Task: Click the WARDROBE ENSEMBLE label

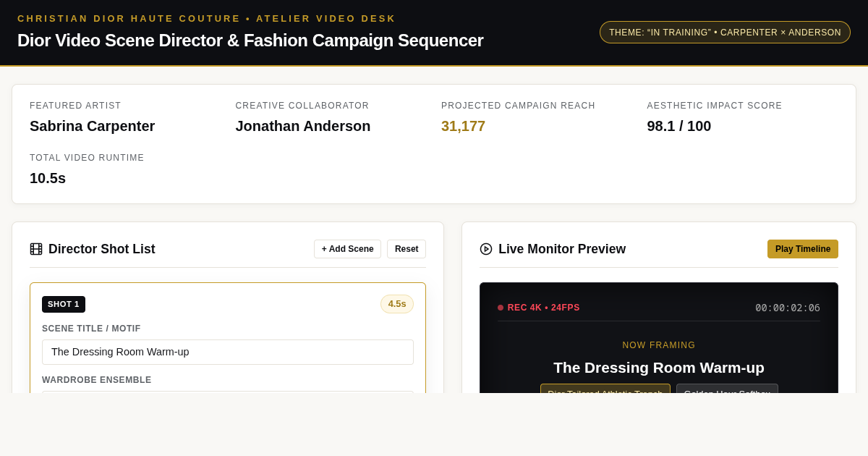Action: [97, 380]
